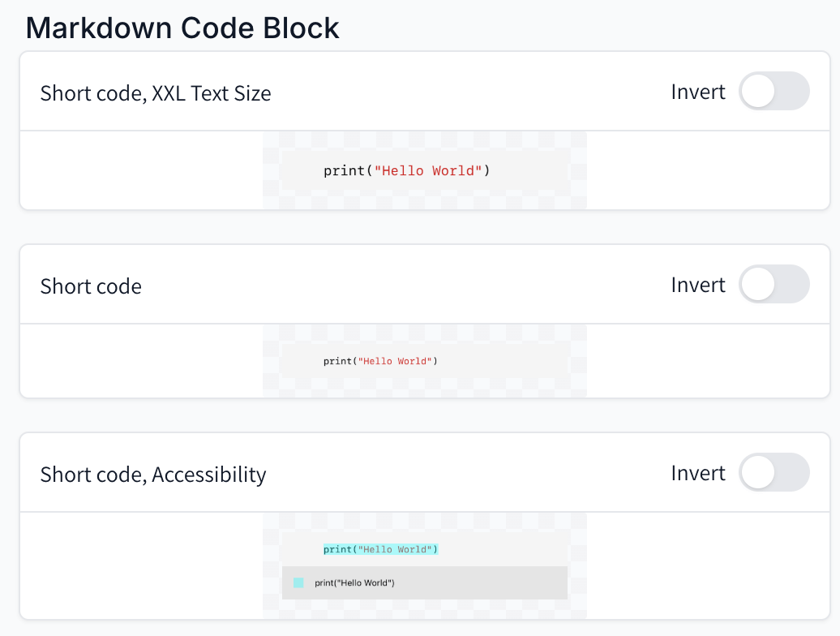
Task: Click inside the Short code preview pane
Action: pyautogui.click(x=425, y=361)
